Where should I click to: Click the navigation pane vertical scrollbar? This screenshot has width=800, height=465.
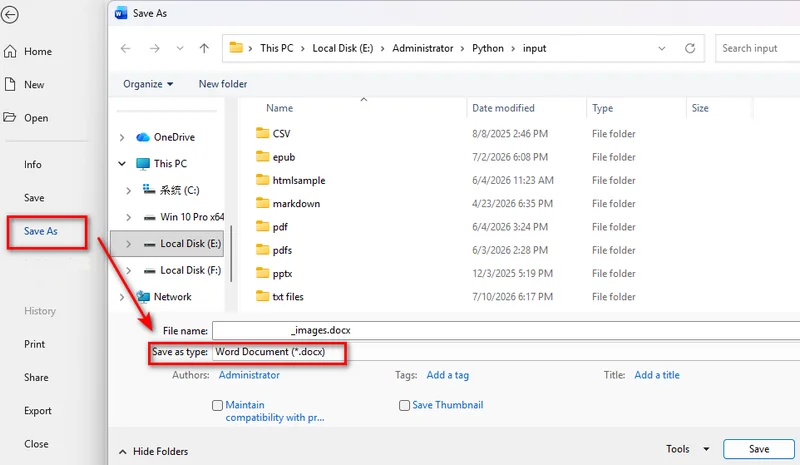(232, 254)
